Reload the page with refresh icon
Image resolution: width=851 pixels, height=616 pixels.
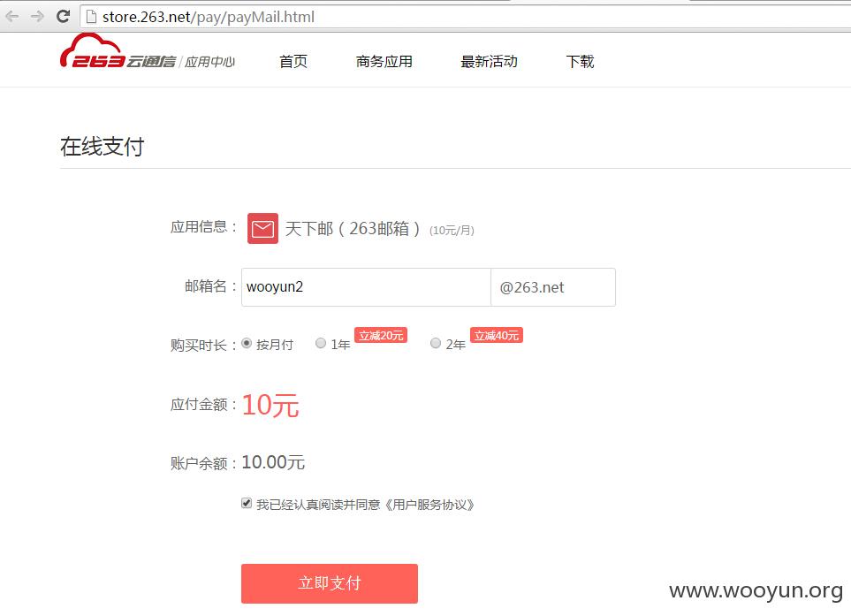(63, 16)
